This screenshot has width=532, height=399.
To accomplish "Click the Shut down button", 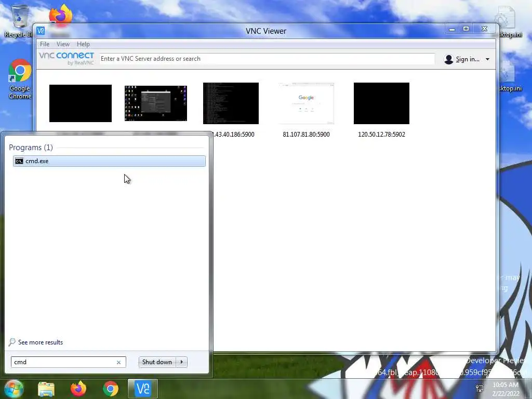I will tap(157, 362).
